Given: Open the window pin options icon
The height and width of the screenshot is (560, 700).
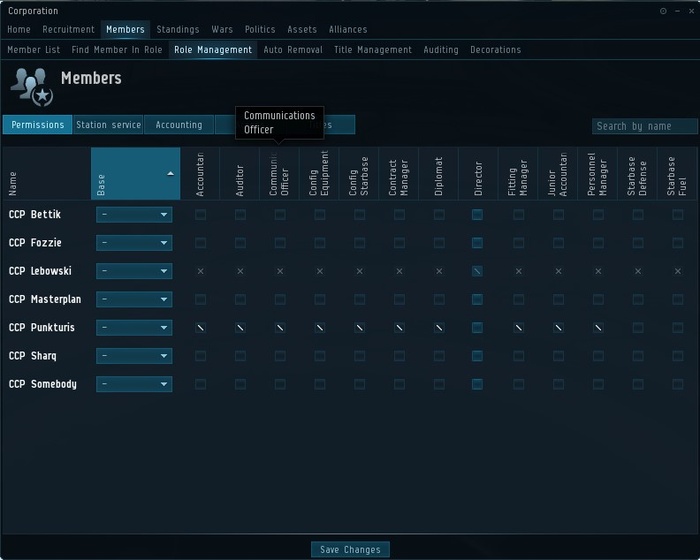Looking at the screenshot, I should pos(663,11).
